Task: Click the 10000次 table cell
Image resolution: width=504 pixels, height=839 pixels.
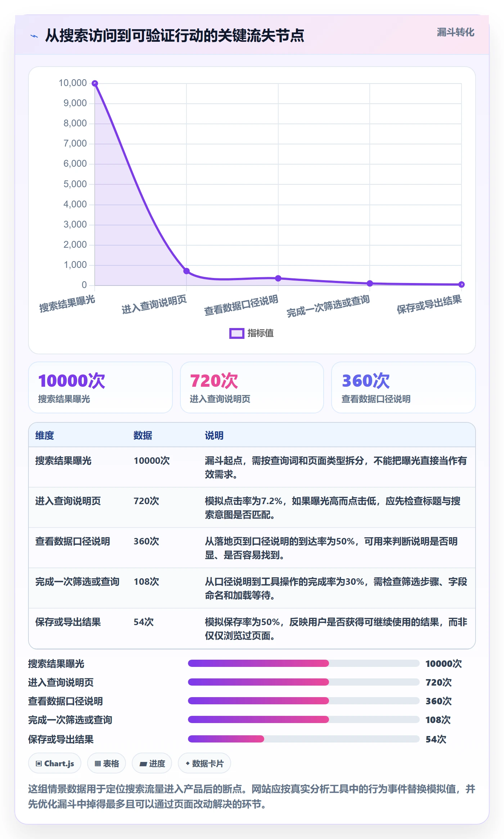Action: 152,461
